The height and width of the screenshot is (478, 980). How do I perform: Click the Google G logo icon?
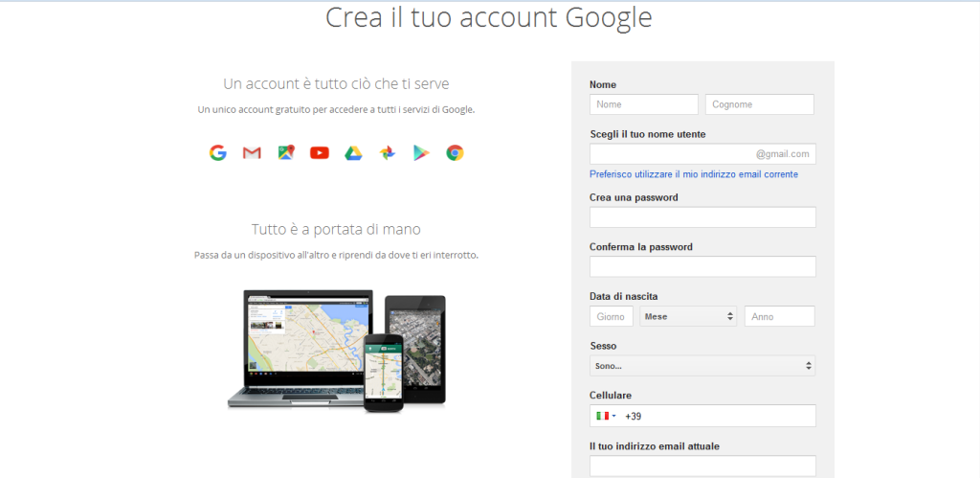point(218,152)
